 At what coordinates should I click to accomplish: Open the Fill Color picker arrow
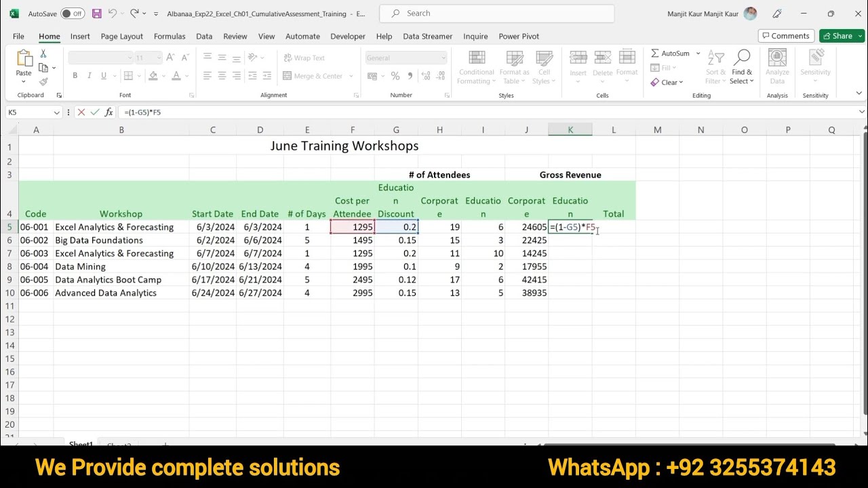click(x=164, y=76)
